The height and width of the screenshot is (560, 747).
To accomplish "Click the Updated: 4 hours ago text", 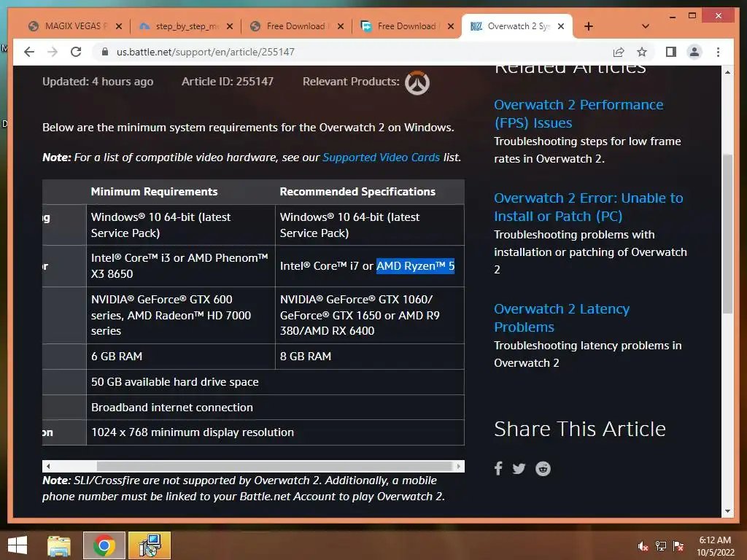I will (x=98, y=82).
